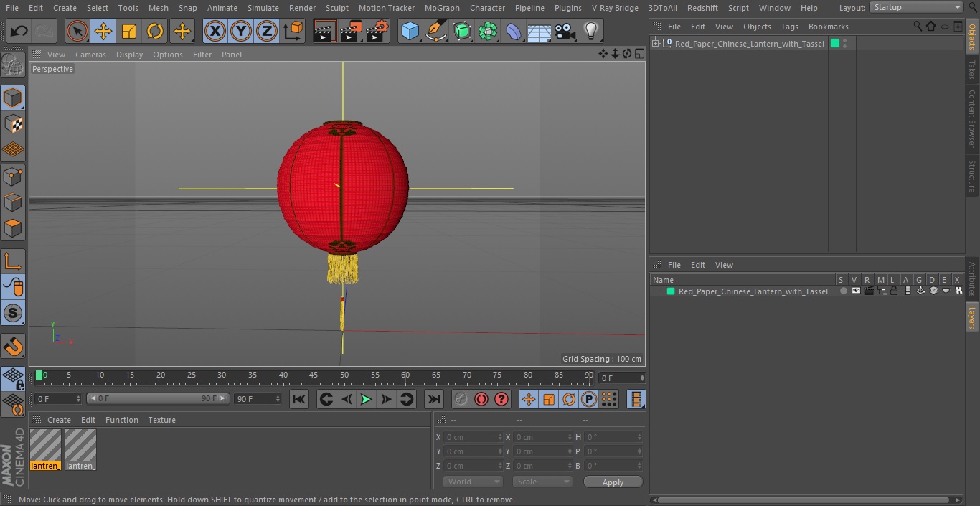
Task: Go to end of animation
Action: (x=433, y=399)
